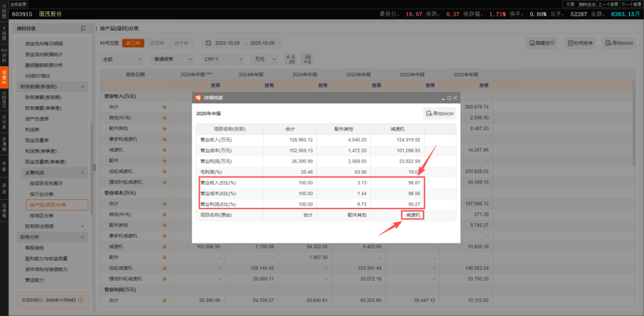Viewport: 644px width, 316px height.
Task: Maximize the 详细信息 dialog window
Action: point(449,98)
